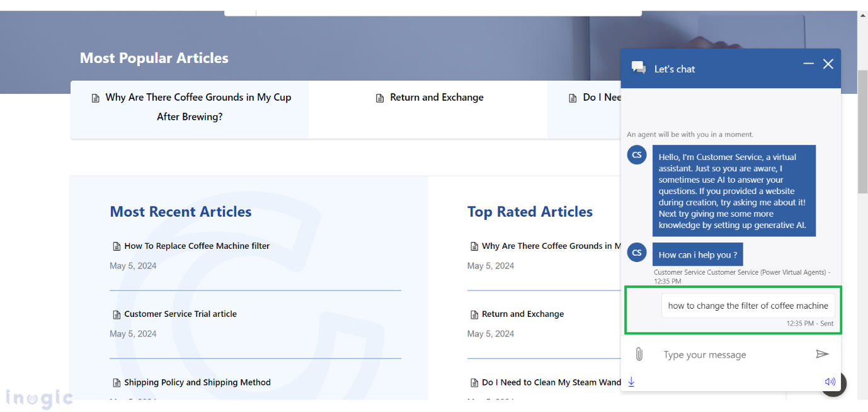Click the CS avatar beside greeting message
This screenshot has height=412, width=868.
pyautogui.click(x=637, y=154)
